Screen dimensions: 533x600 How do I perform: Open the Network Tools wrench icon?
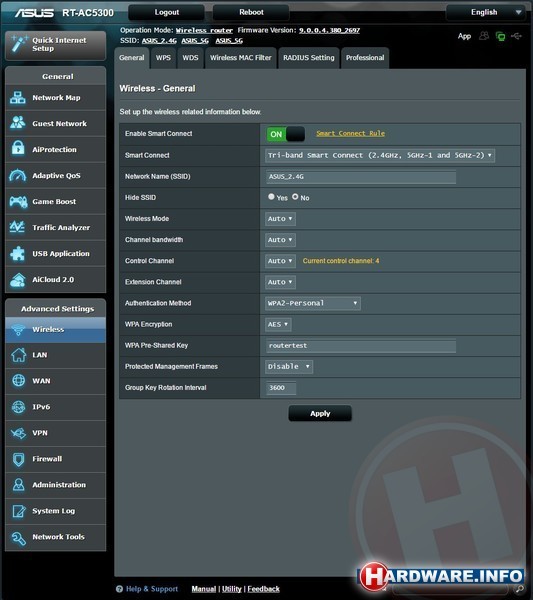18,538
